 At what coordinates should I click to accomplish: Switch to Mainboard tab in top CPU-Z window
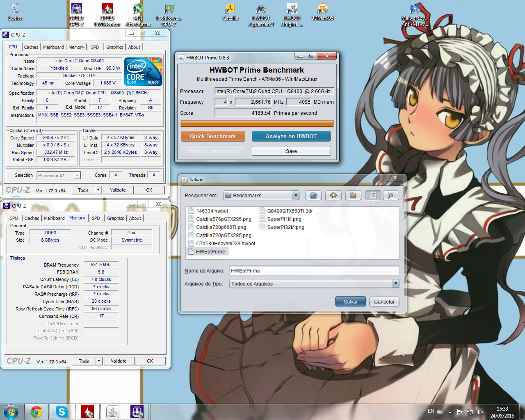tap(53, 47)
